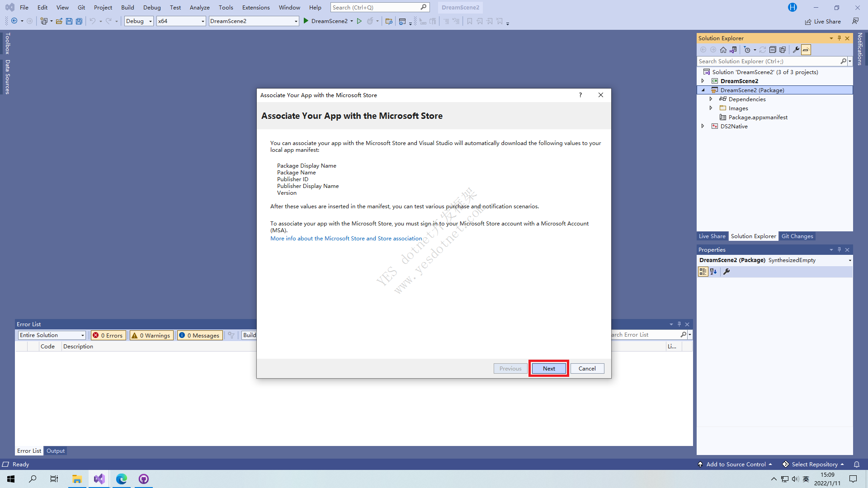The image size is (868, 488).
Task: Click Show All Files icon in Solution Explorer
Action: (783, 50)
